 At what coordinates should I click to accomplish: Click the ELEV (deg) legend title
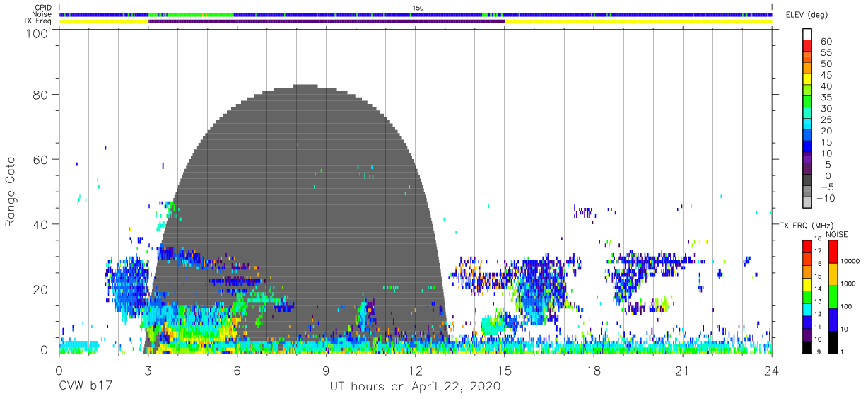[x=807, y=15]
